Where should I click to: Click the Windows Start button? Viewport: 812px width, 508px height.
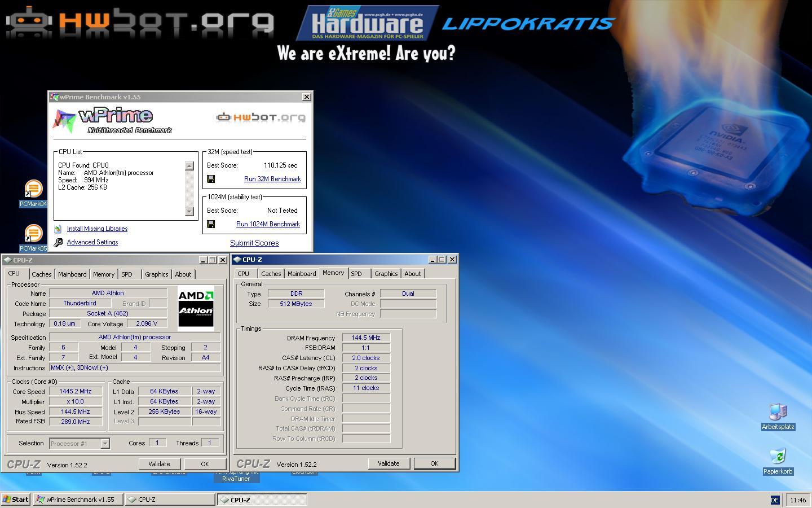pos(16,500)
